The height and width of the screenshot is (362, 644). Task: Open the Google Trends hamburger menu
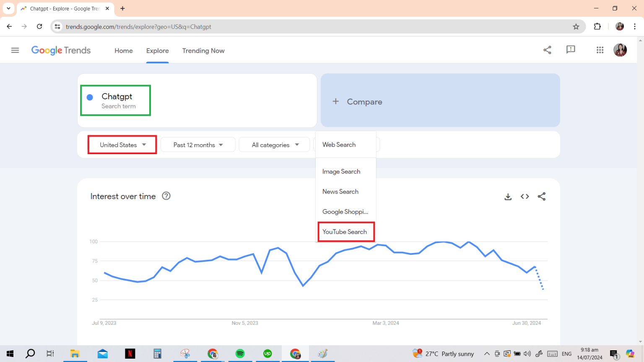click(x=15, y=50)
